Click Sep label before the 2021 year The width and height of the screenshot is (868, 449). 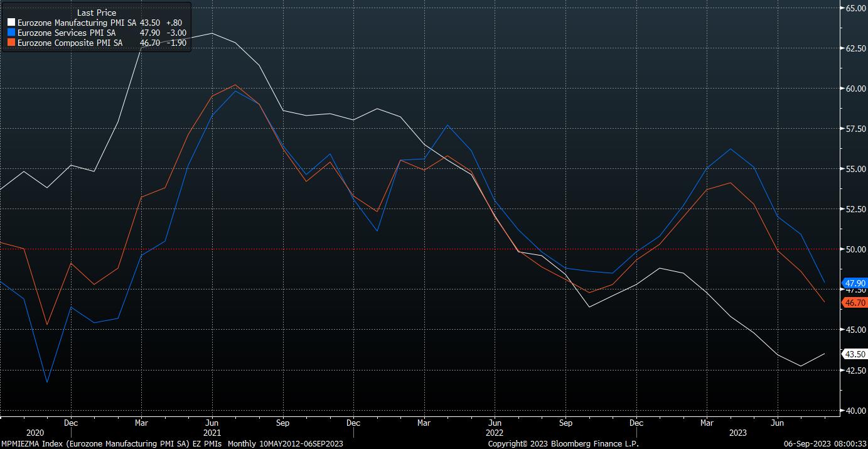click(x=282, y=423)
